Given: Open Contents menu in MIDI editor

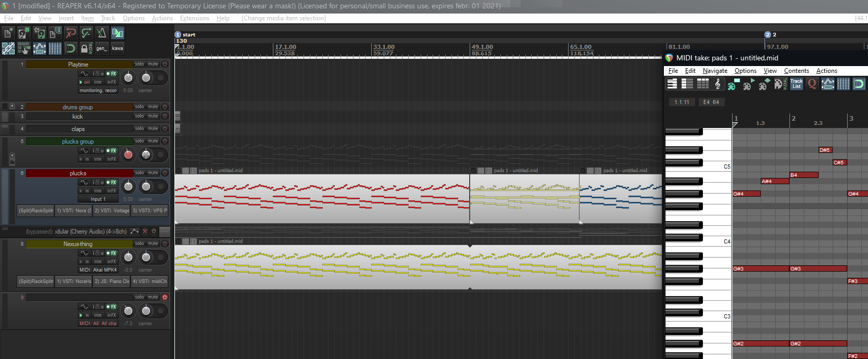Looking at the screenshot, I should (797, 71).
